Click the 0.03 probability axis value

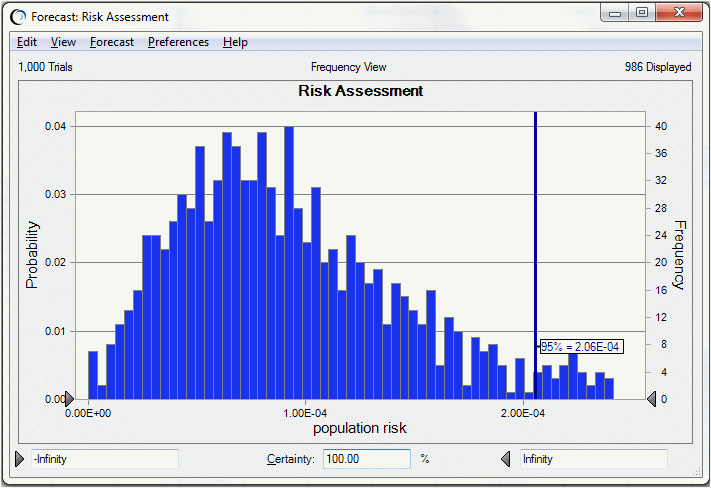(x=55, y=194)
